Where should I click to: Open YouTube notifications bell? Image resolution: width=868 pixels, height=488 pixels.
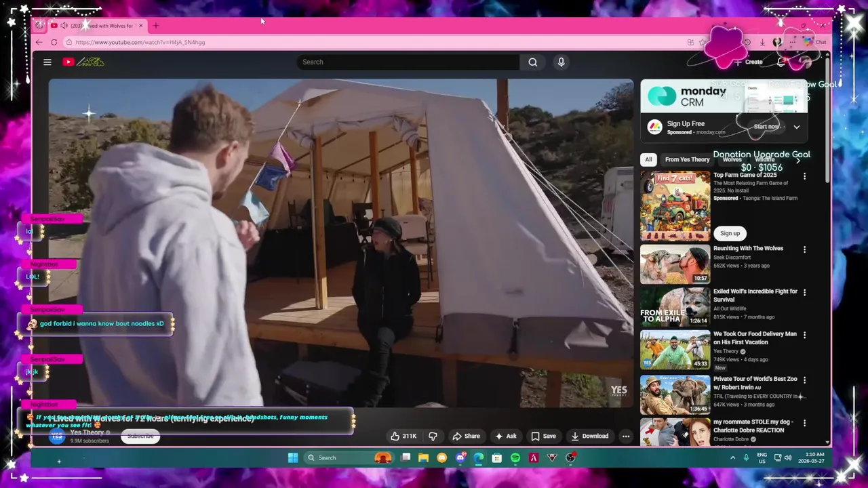781,62
